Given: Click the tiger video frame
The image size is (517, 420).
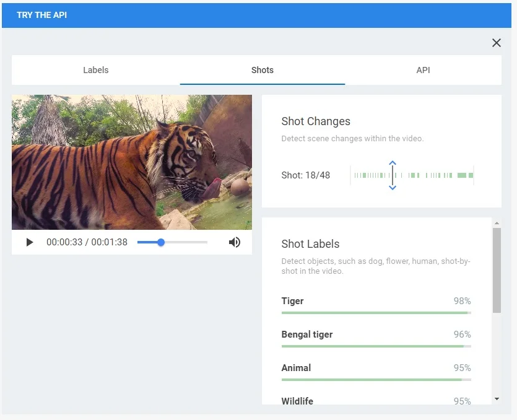Looking at the screenshot, I should click(x=132, y=162).
